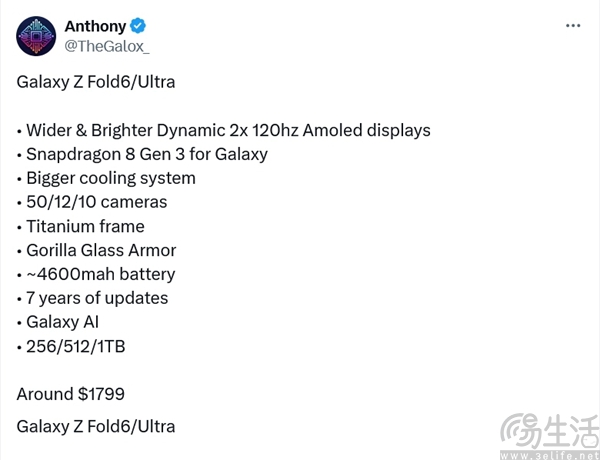Viewport: 600px width, 460px height.
Task: Select the closing Galaxy Z Fold6/Ultra line below price
Action: 96,426
